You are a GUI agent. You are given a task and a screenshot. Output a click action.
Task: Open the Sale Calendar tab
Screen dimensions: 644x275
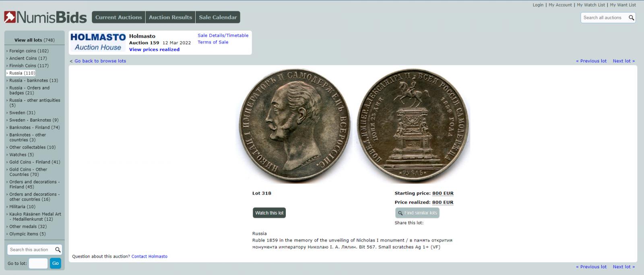(x=218, y=17)
